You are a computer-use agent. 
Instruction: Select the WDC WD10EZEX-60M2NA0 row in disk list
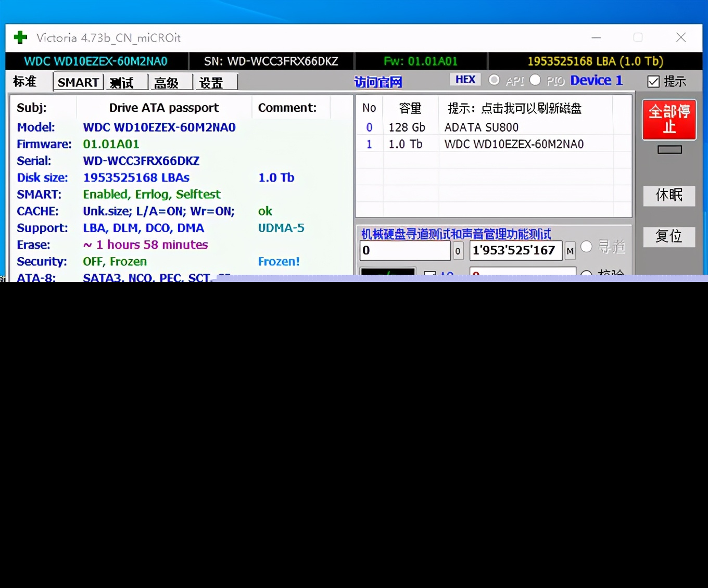click(x=494, y=144)
